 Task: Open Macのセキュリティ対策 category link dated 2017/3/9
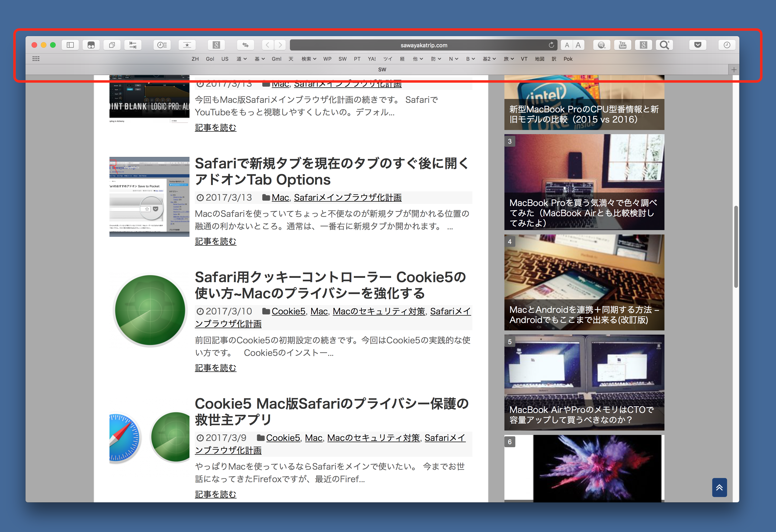(x=373, y=438)
